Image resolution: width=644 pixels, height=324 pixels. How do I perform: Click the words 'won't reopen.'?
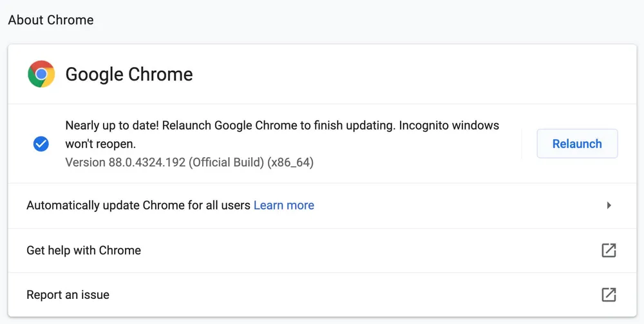point(100,144)
